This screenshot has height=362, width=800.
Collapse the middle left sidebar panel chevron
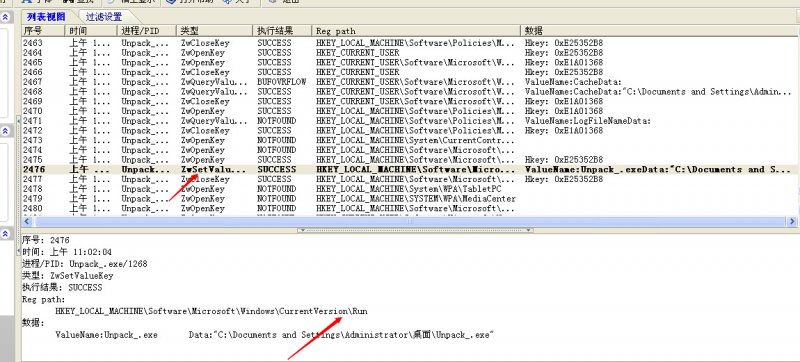point(5,132)
